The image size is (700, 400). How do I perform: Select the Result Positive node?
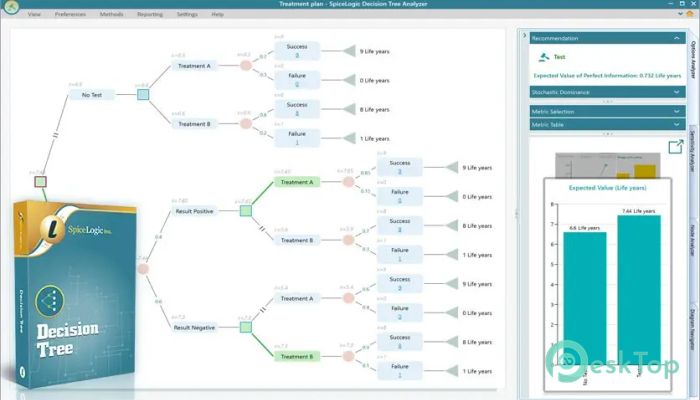194,211
